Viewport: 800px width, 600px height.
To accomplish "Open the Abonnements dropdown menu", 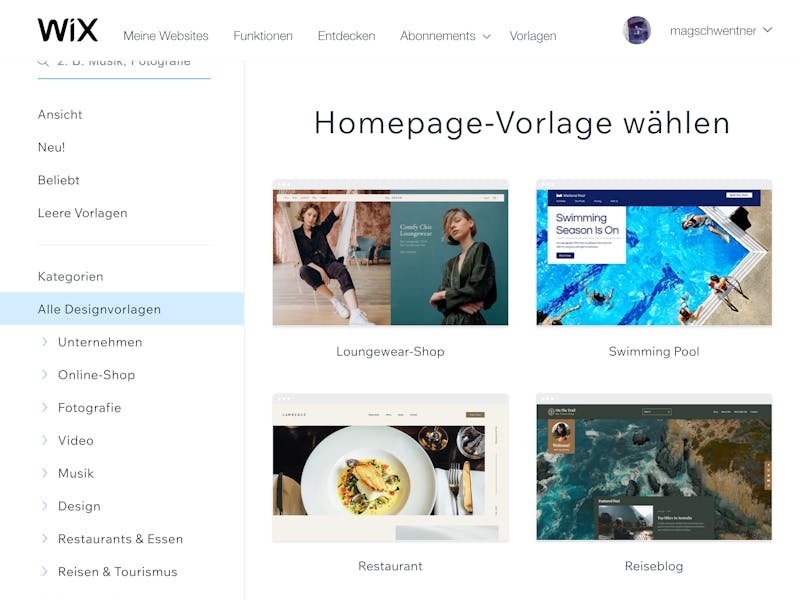I will coord(445,36).
